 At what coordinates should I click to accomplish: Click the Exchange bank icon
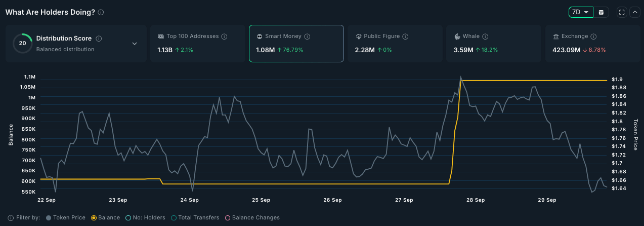point(556,36)
